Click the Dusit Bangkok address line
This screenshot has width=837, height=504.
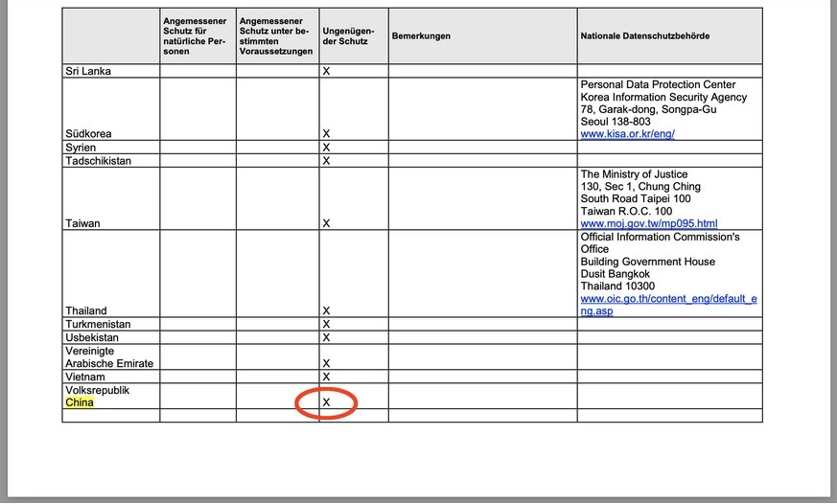click(615, 274)
